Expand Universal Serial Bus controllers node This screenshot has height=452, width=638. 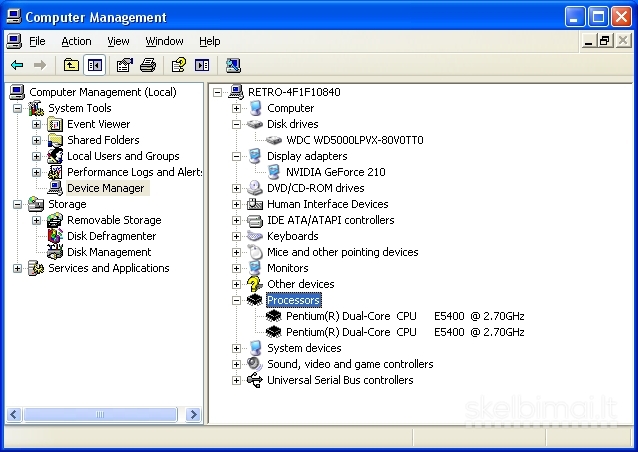pyautogui.click(x=237, y=380)
